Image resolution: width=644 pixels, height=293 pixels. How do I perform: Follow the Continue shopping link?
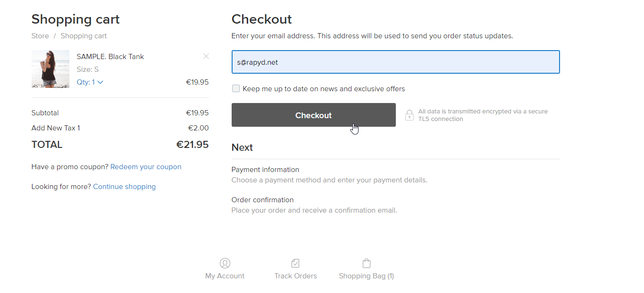tap(124, 187)
